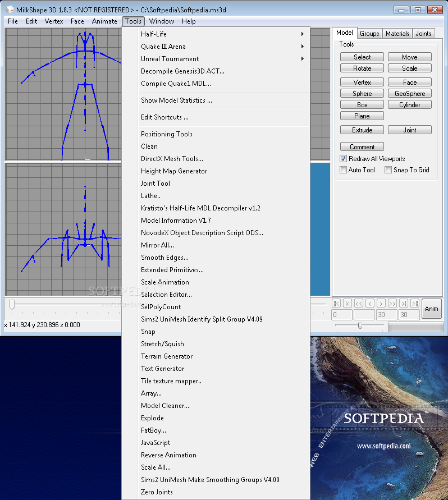Step forward one frame with '>' button
This screenshot has width=448, height=500.
click(x=381, y=303)
